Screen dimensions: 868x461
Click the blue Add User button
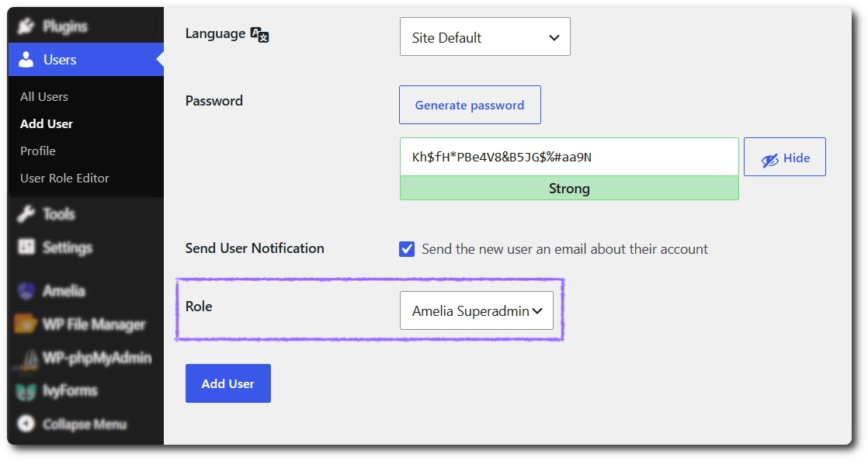click(x=228, y=383)
